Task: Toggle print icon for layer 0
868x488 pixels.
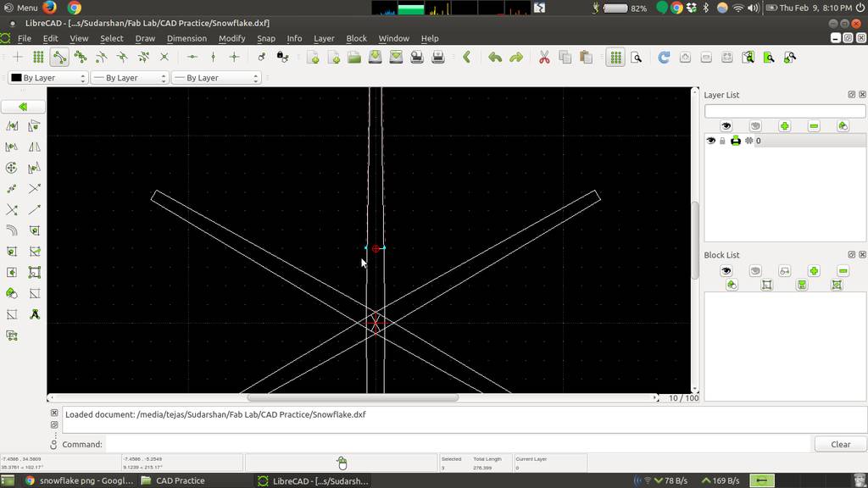Action: 736,141
